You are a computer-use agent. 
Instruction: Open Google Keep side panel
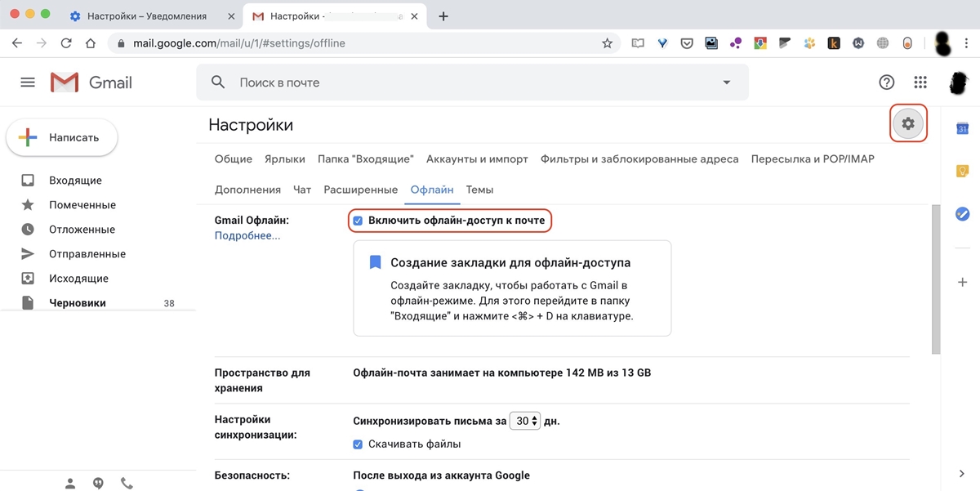coord(962,171)
